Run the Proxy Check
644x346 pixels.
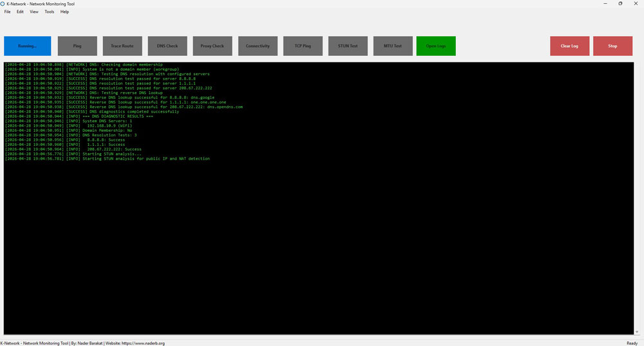point(213,46)
